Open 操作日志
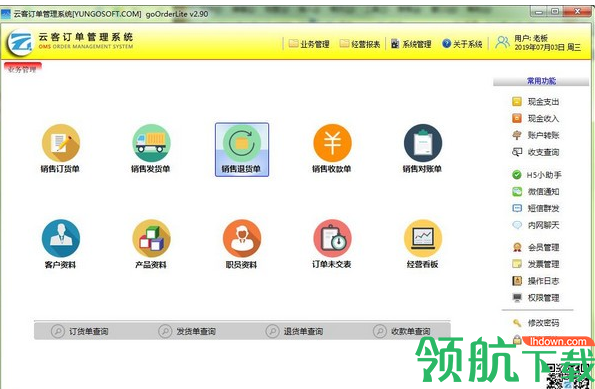This screenshot has height=389, width=595. pos(535,281)
